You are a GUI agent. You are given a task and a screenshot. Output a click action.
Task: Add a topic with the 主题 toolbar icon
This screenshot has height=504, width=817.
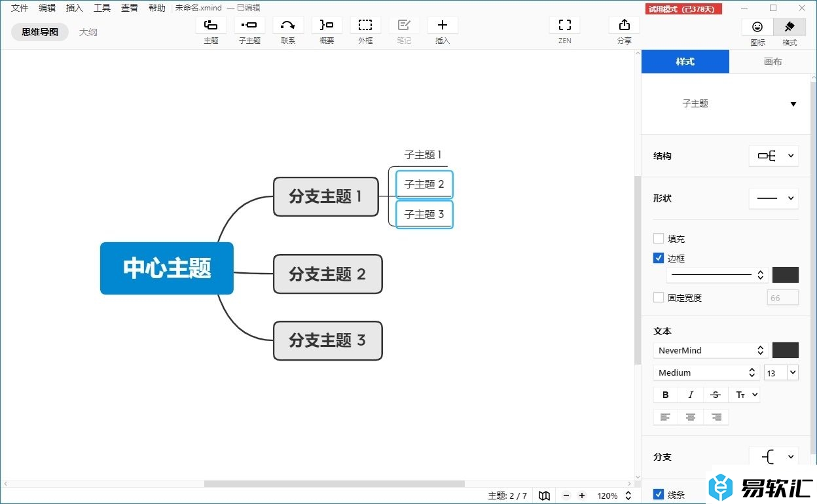(x=211, y=25)
